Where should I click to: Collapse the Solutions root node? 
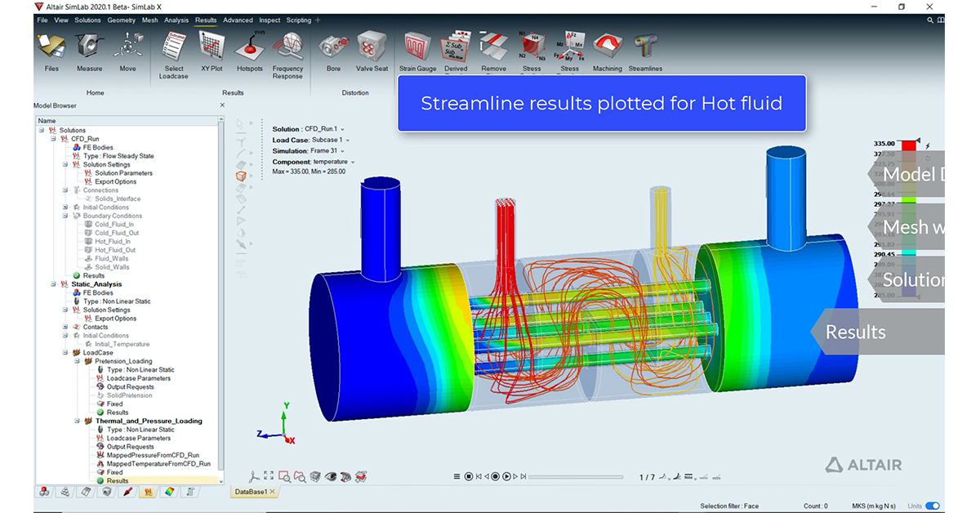point(41,130)
